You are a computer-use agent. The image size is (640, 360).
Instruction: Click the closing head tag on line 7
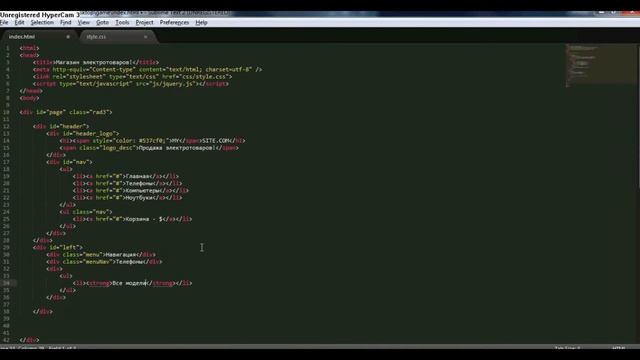pos(31,91)
